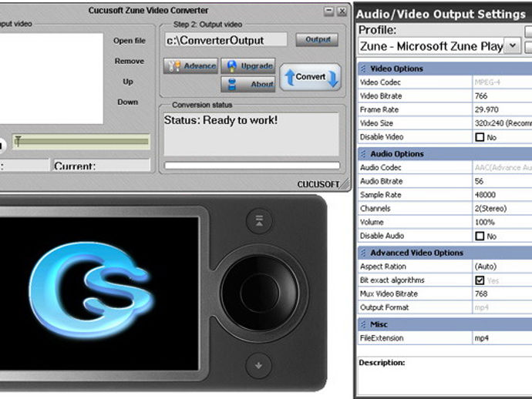Click Open file to add a video
Screen dimensions: 532x399
tap(130, 41)
